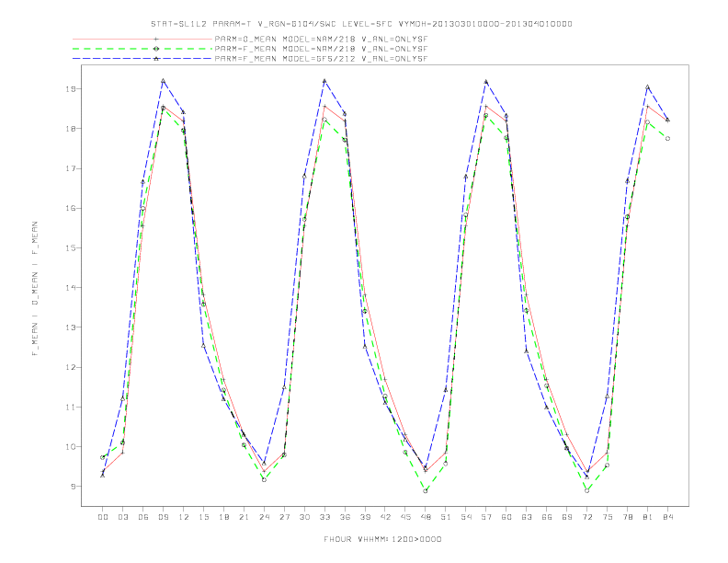Click y-axis tick label 13
The image size is (728, 563).
(x=71, y=327)
